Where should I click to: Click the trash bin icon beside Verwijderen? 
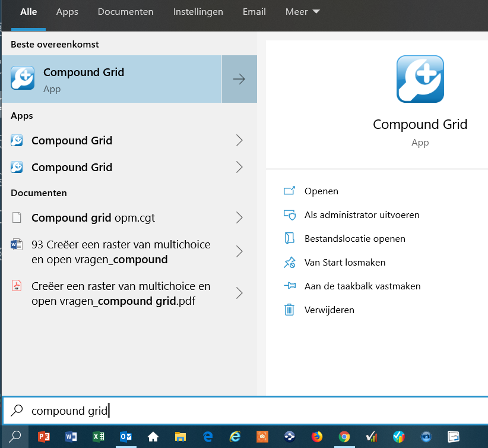pos(289,310)
